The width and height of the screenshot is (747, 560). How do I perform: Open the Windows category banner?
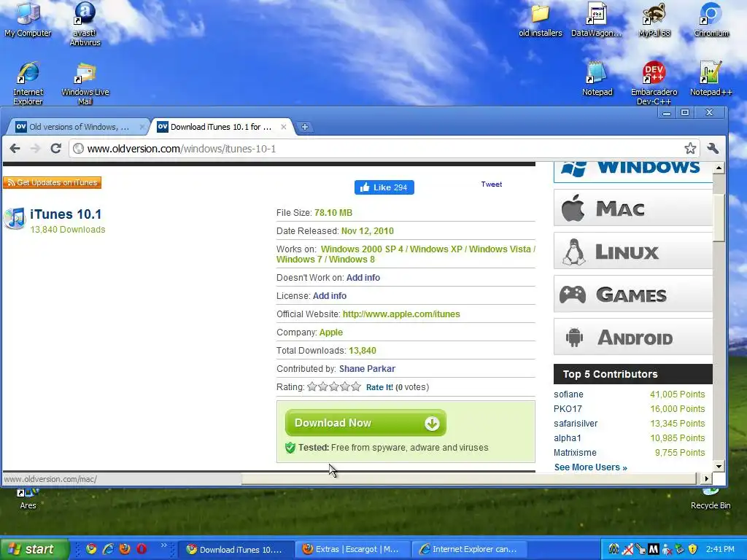pos(632,172)
